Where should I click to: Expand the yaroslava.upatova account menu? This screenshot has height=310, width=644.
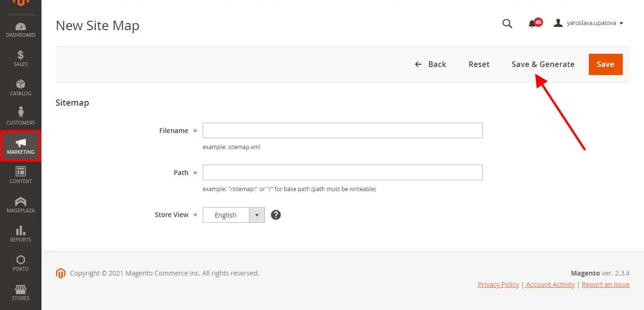click(x=588, y=23)
